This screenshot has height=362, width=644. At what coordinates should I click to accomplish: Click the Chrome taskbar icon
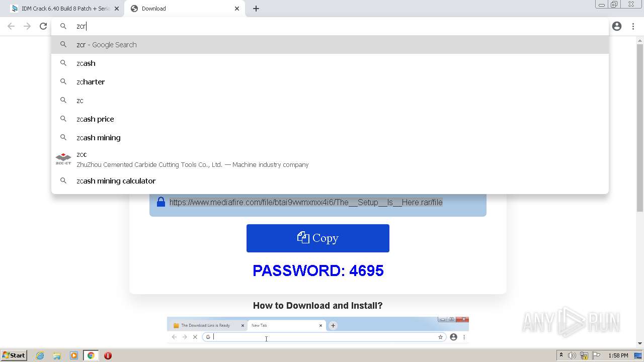[x=91, y=355]
